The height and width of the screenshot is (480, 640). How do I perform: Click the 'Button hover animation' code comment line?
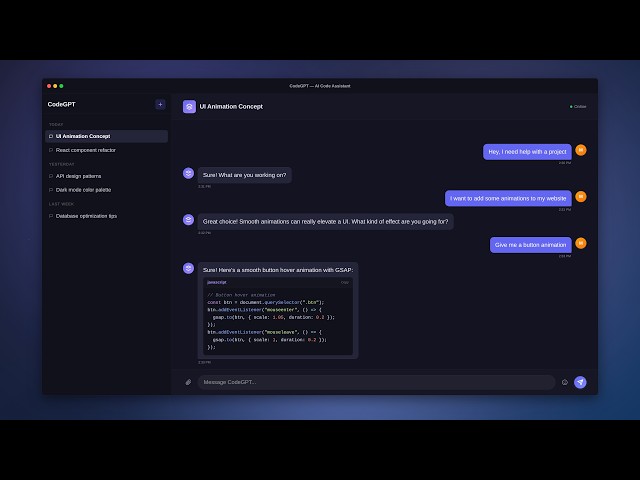tap(241, 295)
